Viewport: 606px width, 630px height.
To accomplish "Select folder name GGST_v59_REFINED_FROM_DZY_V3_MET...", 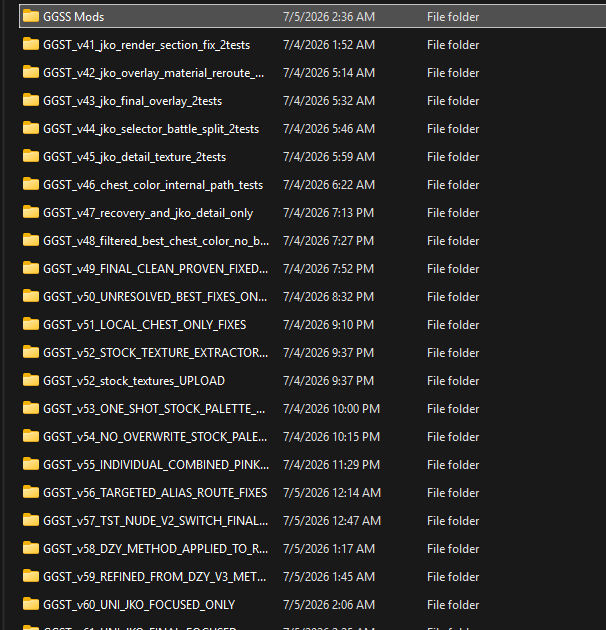I will [x=155, y=577].
